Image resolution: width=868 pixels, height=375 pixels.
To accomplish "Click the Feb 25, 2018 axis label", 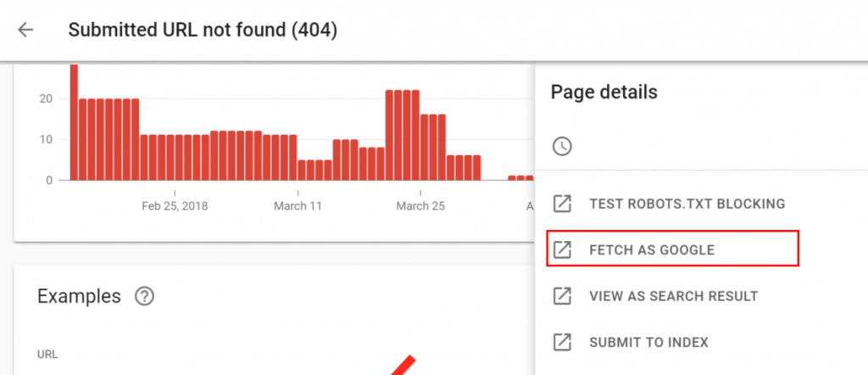I will click(175, 206).
